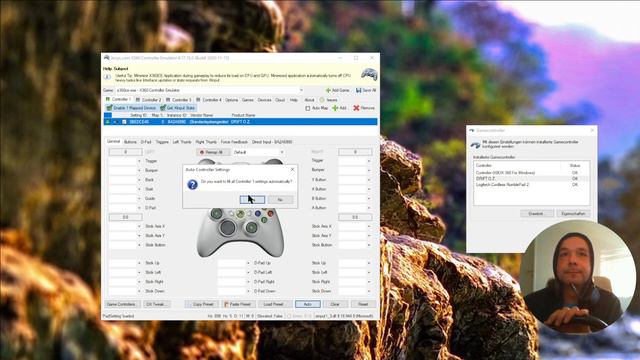
Task: Open the Devices tab
Action: (264, 100)
